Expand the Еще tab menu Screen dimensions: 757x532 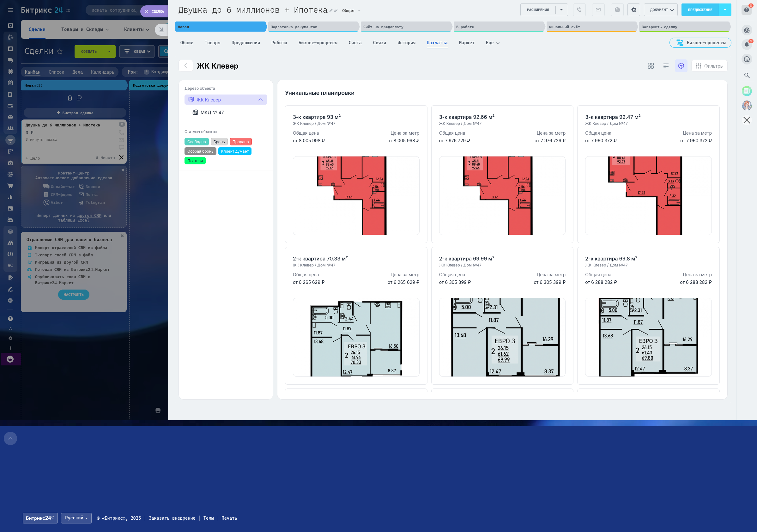[x=492, y=43]
